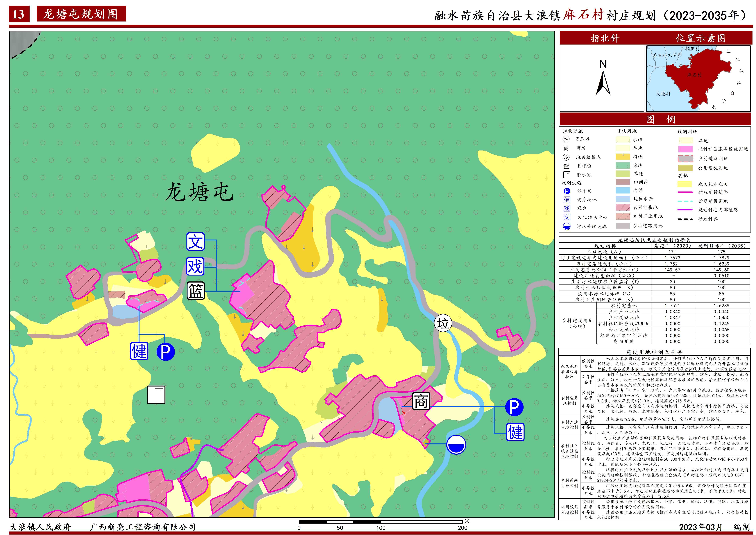This screenshot has height=535, width=756.
Task: Click the blue P parking icon at the map's right edge
Action: 514,407
